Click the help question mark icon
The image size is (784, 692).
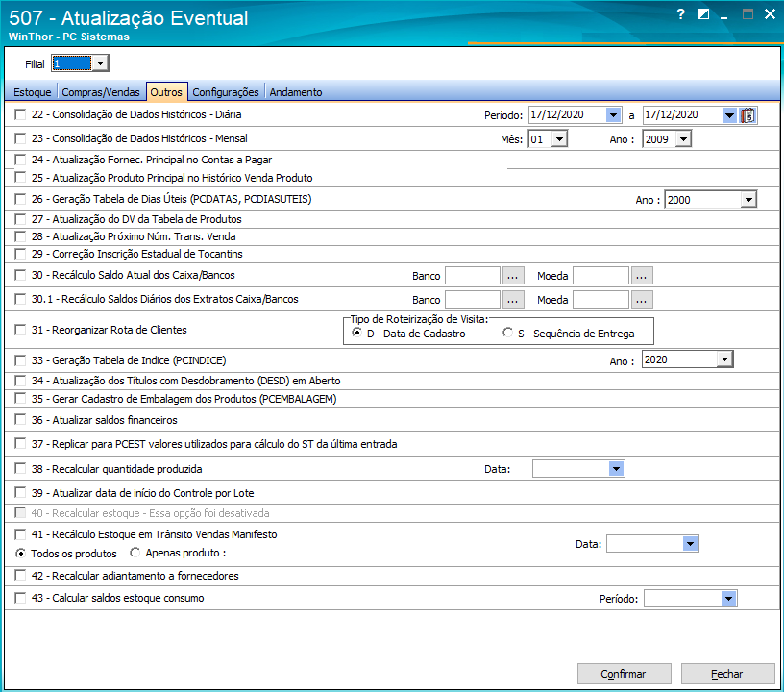click(680, 14)
